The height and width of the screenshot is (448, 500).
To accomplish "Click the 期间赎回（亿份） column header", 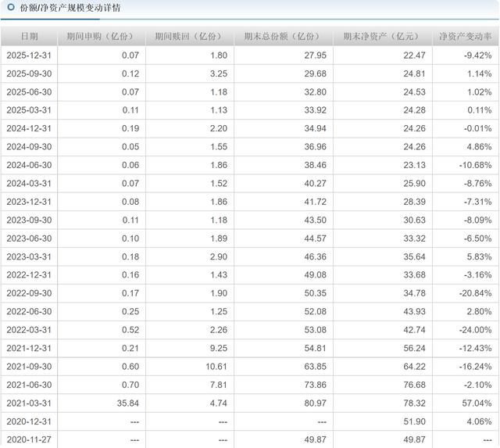I will [x=188, y=37].
